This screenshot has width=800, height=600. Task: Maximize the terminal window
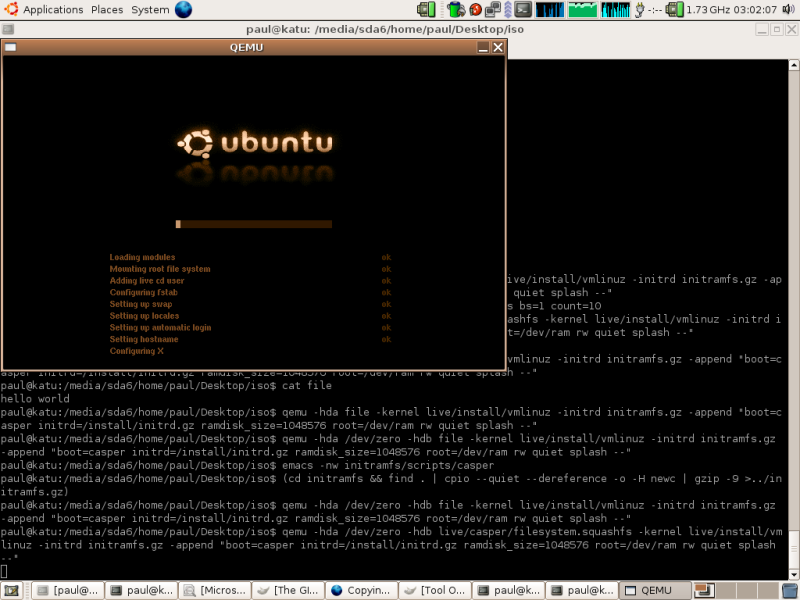777,30
